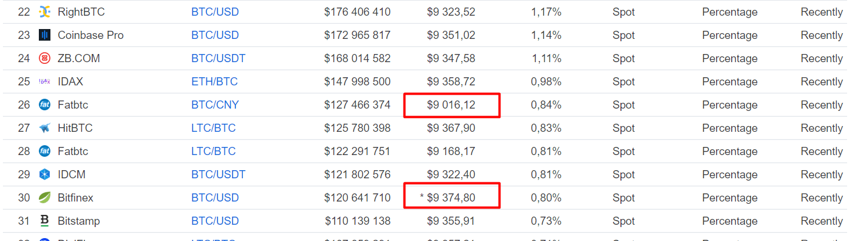
Task: Click the HitBTC logo icon
Action: click(x=45, y=128)
